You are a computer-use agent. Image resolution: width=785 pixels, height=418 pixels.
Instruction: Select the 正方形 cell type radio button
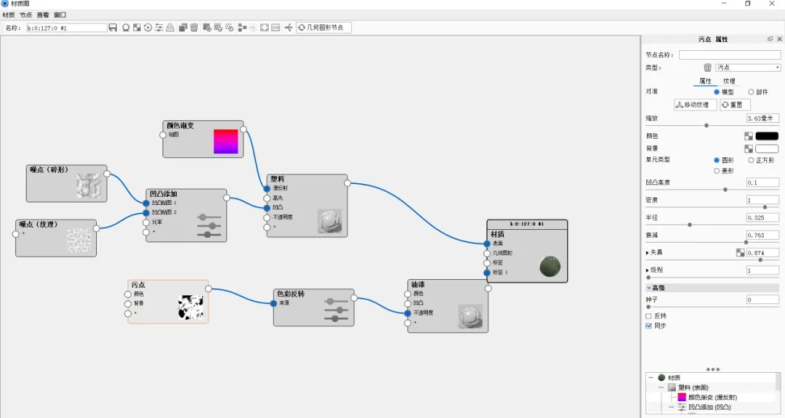pyautogui.click(x=748, y=159)
